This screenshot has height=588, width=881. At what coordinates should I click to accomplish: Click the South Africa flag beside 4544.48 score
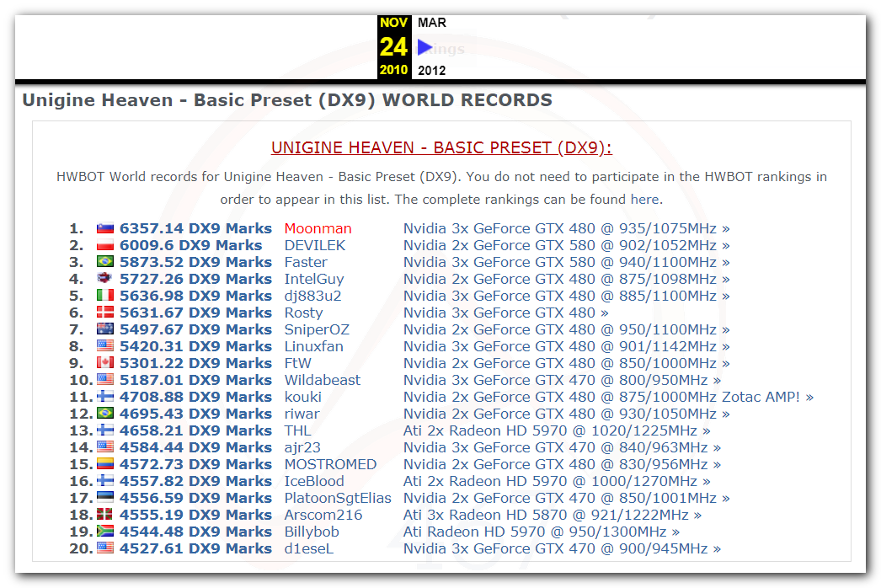(x=105, y=532)
